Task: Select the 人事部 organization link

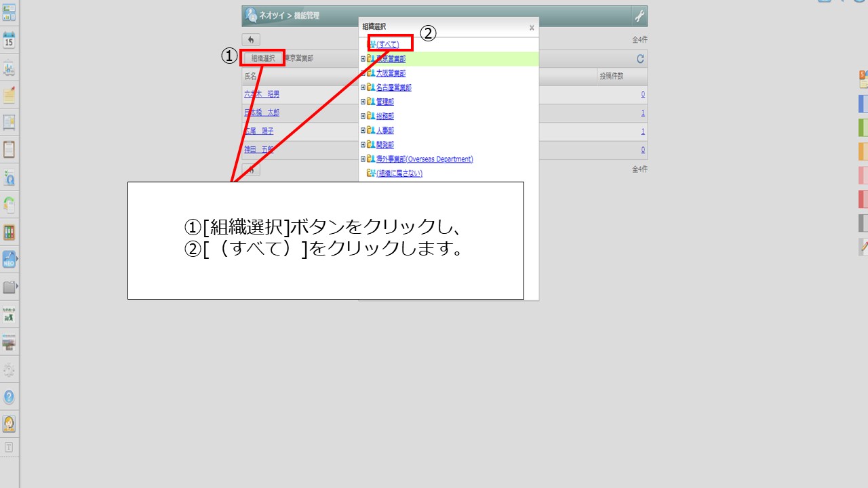Action: click(385, 130)
